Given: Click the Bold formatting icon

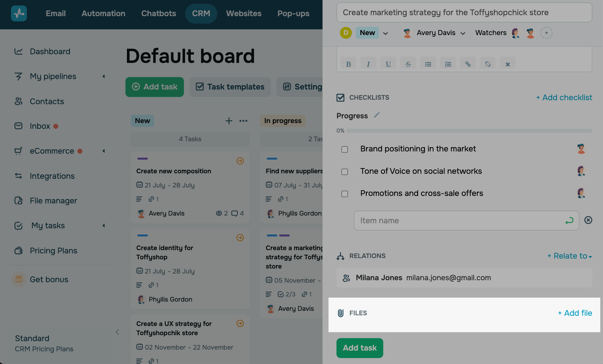Looking at the screenshot, I should (x=348, y=64).
